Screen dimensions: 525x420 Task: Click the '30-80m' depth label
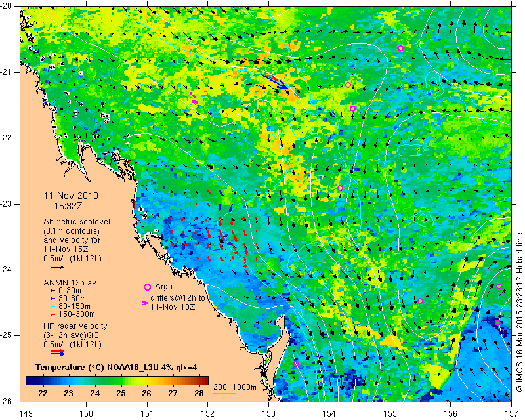click(x=72, y=299)
